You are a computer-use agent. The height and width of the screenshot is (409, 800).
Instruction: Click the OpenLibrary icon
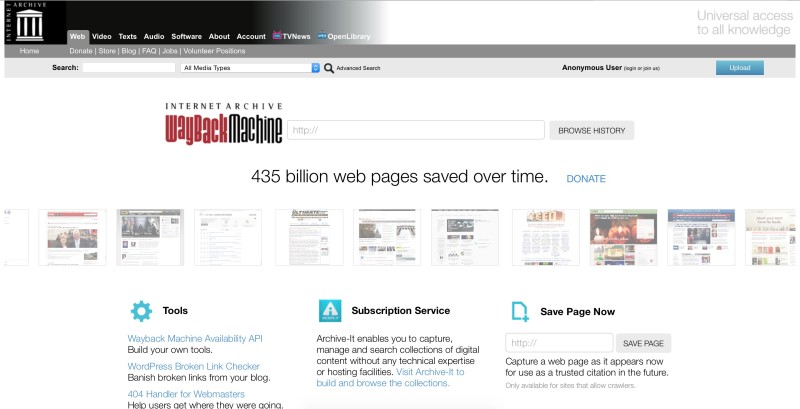pyautogui.click(x=322, y=36)
